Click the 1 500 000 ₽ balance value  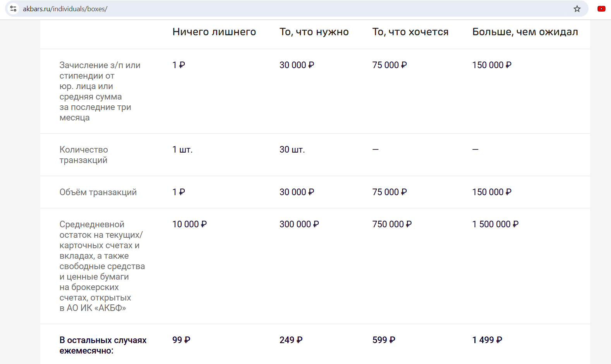[495, 224]
